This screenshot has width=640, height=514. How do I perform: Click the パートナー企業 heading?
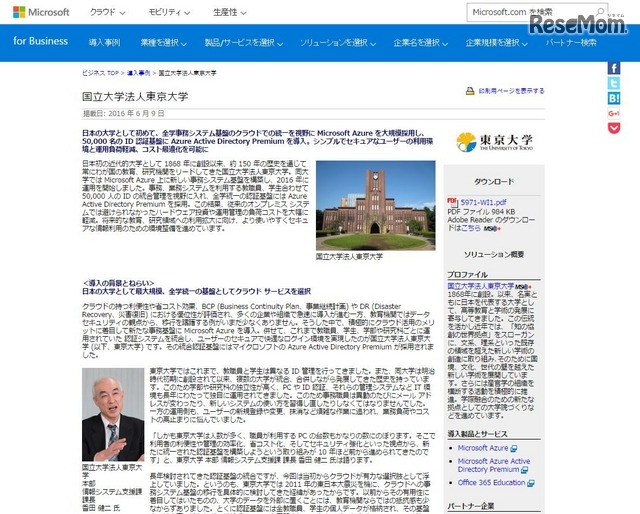click(x=471, y=506)
